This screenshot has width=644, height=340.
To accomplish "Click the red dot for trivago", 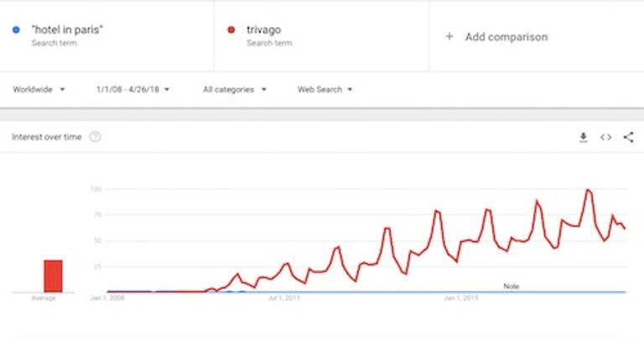I will pos(231,29).
